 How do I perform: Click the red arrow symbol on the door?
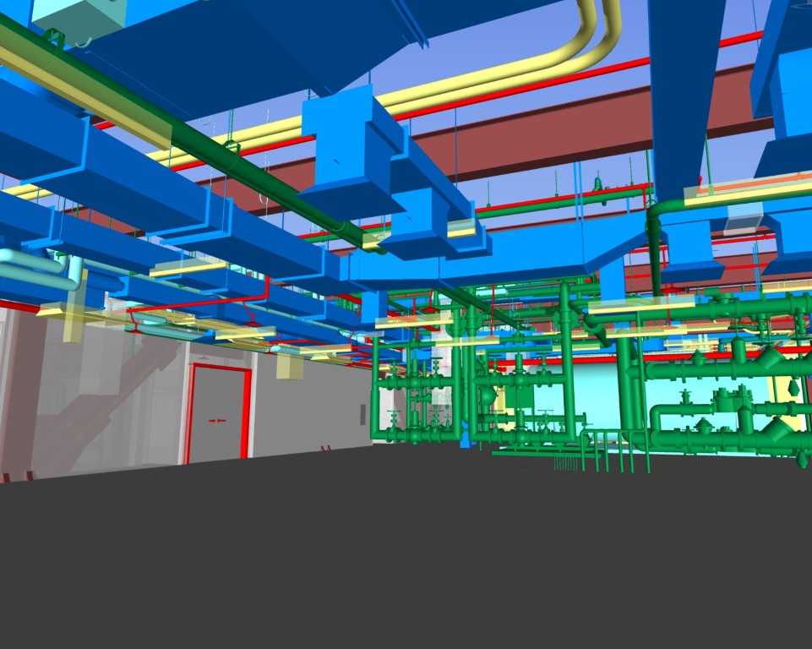(x=217, y=420)
